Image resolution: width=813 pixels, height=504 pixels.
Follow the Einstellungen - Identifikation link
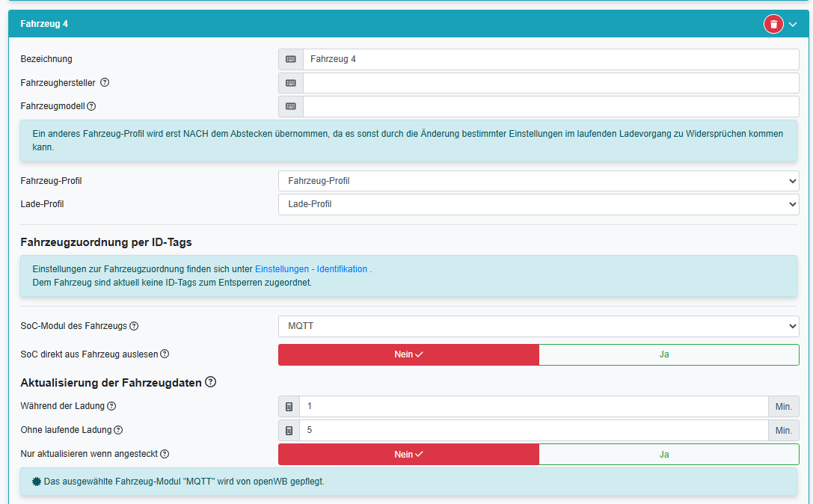pyautogui.click(x=311, y=269)
